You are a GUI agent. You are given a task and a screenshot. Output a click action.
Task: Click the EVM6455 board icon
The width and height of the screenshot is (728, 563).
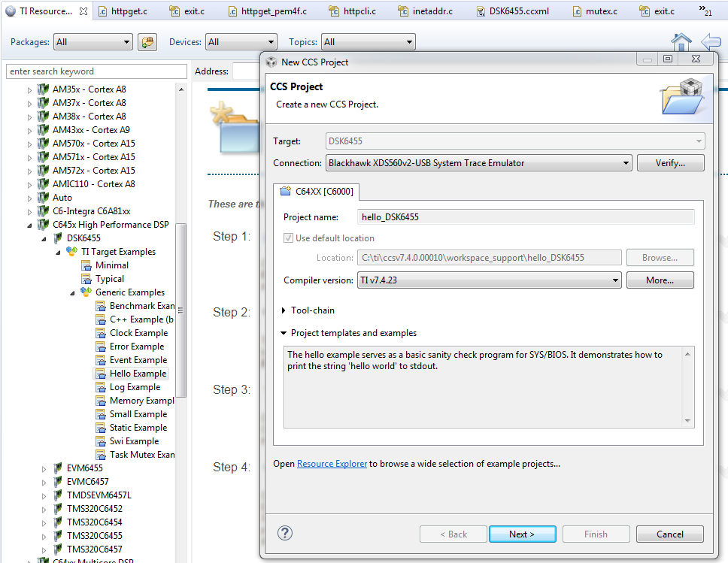point(58,468)
